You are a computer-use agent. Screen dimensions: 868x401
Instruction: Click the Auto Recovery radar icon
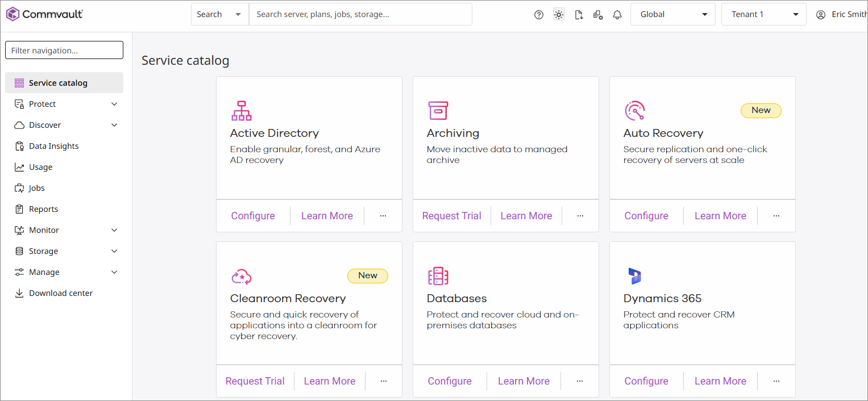(635, 111)
